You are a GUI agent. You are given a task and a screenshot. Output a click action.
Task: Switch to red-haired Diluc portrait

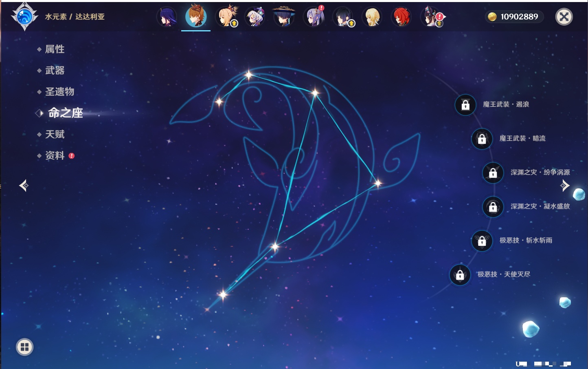point(402,17)
